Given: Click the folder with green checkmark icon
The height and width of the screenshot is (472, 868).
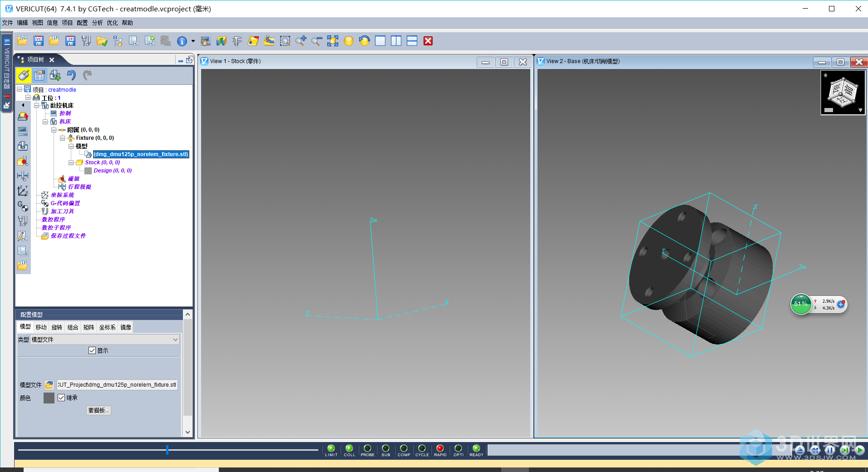Looking at the screenshot, I should [x=102, y=41].
